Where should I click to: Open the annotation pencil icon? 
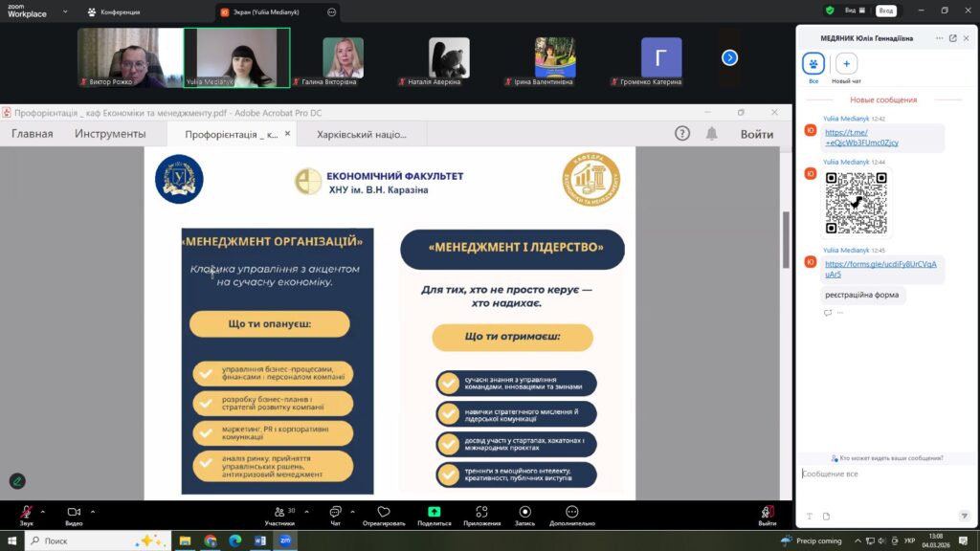17,481
